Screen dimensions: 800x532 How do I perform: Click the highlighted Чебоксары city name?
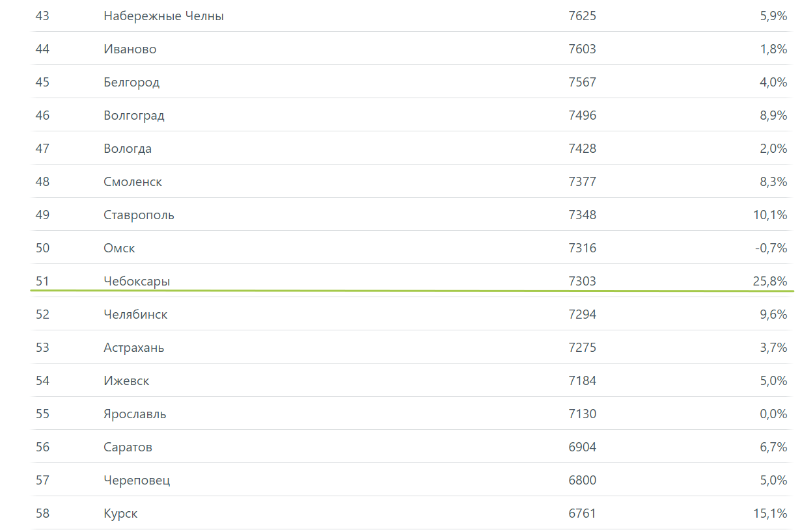point(137,282)
